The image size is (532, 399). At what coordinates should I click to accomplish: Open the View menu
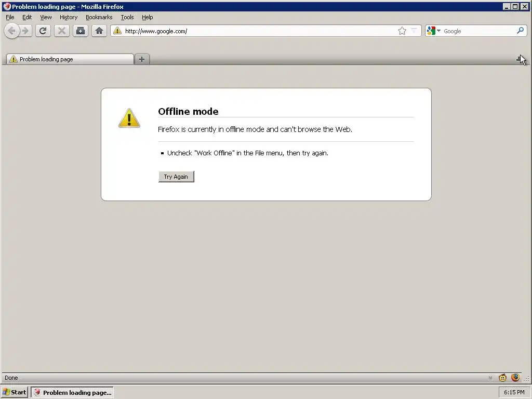coord(46,17)
